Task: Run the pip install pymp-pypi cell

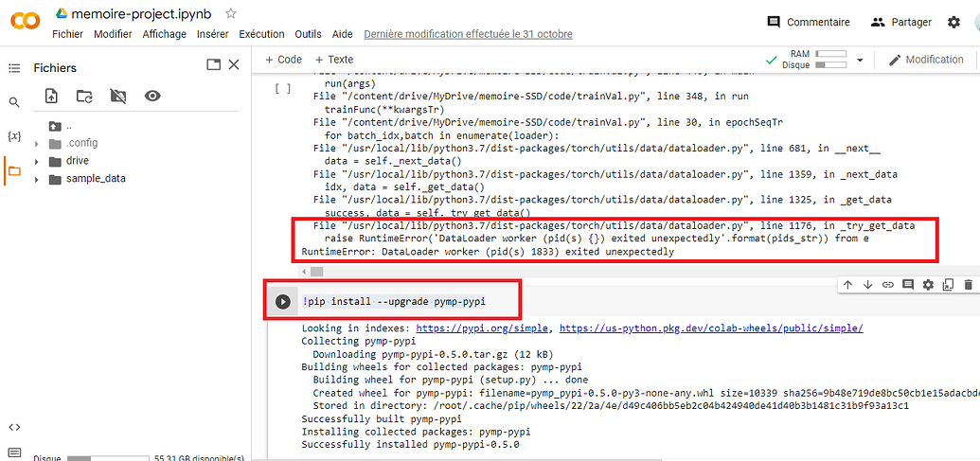Action: [282, 302]
